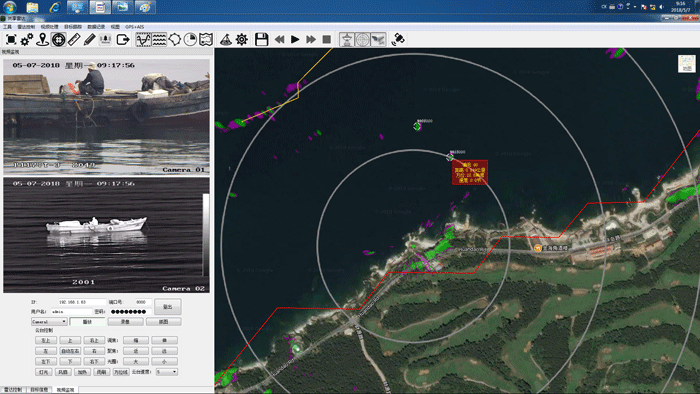Click the Camera 01 visible video feed

click(106, 117)
